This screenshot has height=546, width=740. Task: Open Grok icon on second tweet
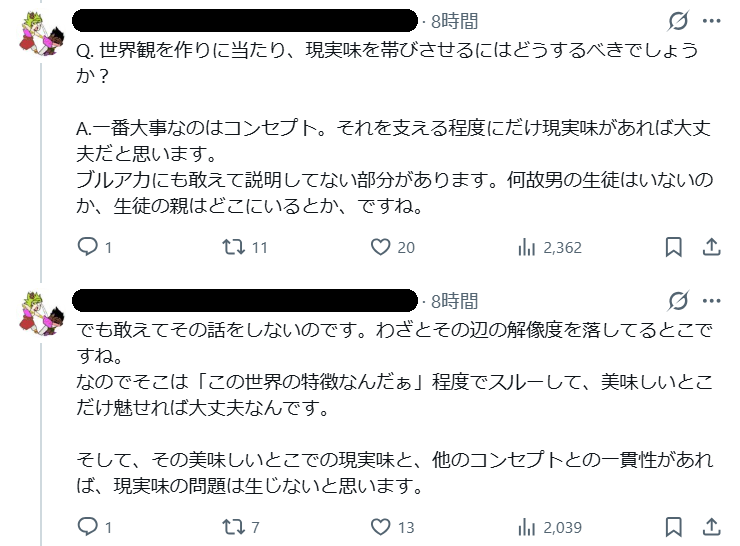pos(677,300)
